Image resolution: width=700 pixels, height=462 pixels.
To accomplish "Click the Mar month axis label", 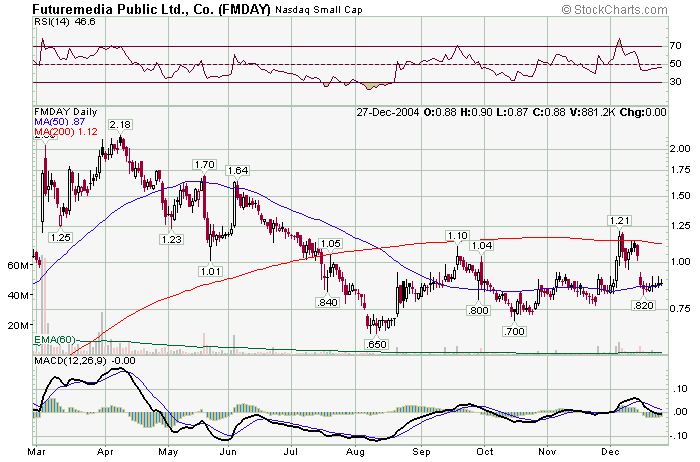I will coord(36,452).
